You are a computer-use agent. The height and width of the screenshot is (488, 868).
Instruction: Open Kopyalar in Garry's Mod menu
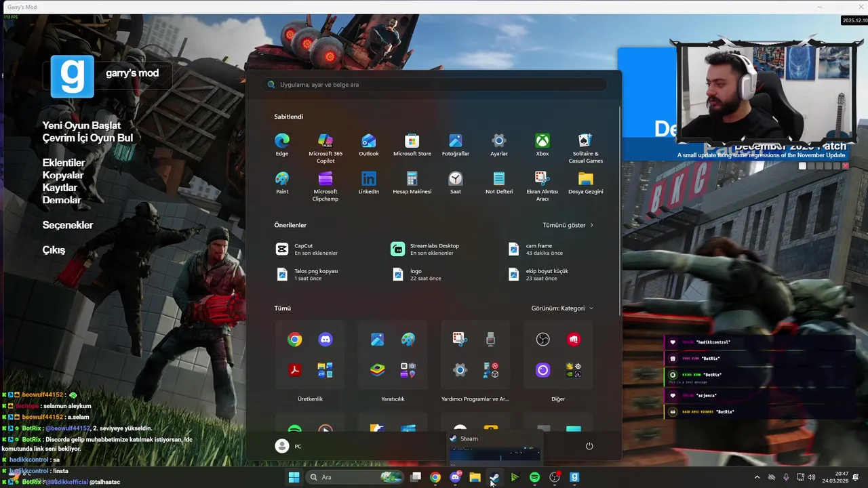tap(63, 175)
